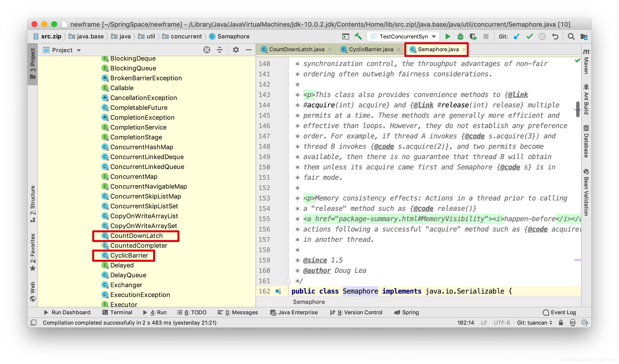Click the green inspection checkmark in editor
Image resolution: width=619 pixels, height=364 pixels.
(x=577, y=60)
